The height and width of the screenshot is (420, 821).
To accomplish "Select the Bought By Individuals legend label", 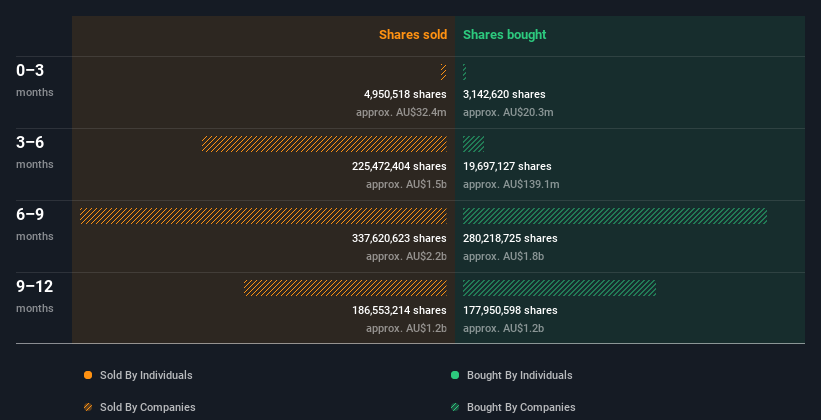I will click(x=519, y=375).
